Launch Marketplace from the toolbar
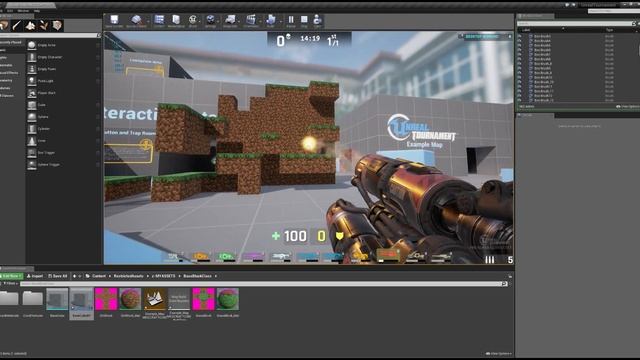The image size is (640, 360). [x=176, y=20]
